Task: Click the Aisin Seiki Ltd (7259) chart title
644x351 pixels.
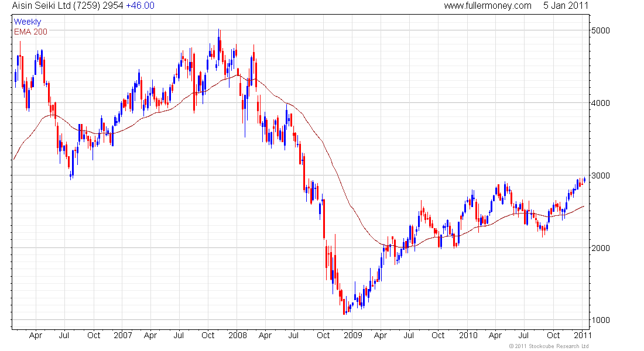Action: pos(56,6)
